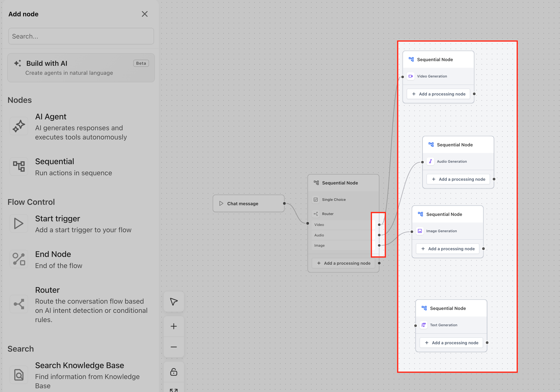Add a processing node under Text Generation
The height and width of the screenshot is (392, 560).
click(451, 343)
